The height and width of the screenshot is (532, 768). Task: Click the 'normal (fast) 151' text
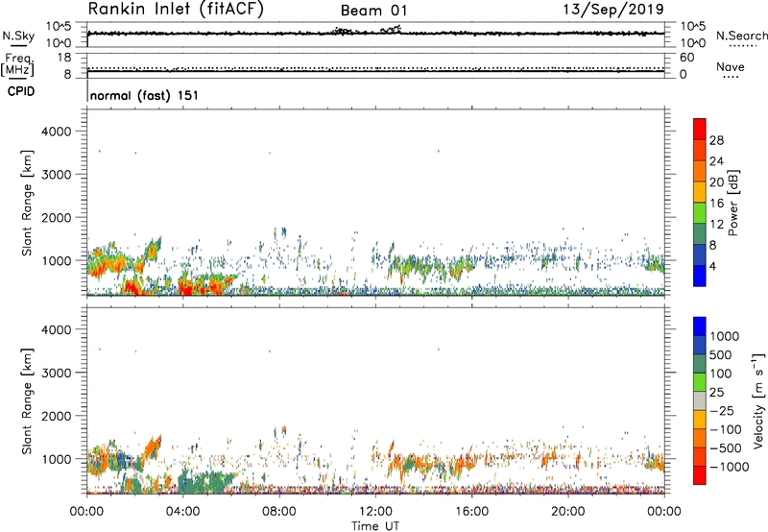tap(145, 95)
